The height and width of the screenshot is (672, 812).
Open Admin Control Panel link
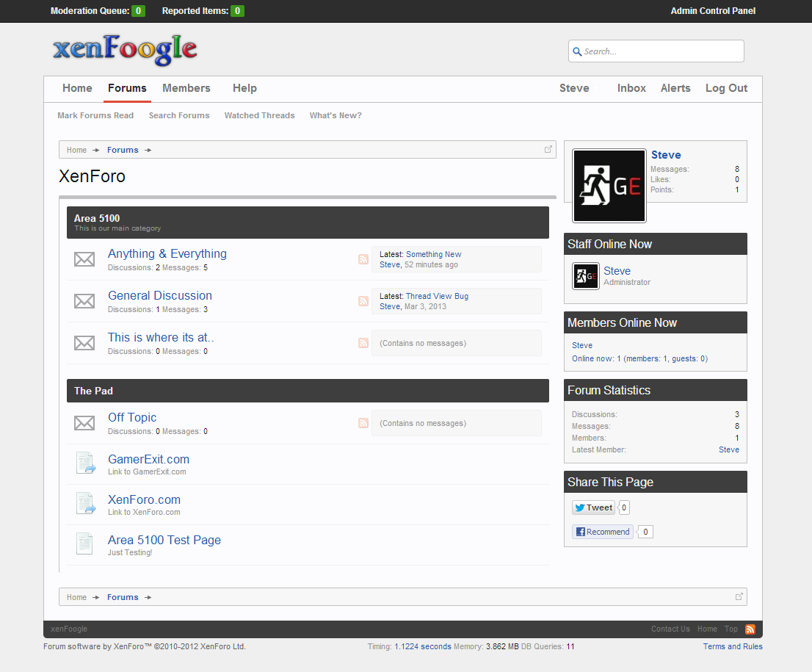click(x=712, y=11)
